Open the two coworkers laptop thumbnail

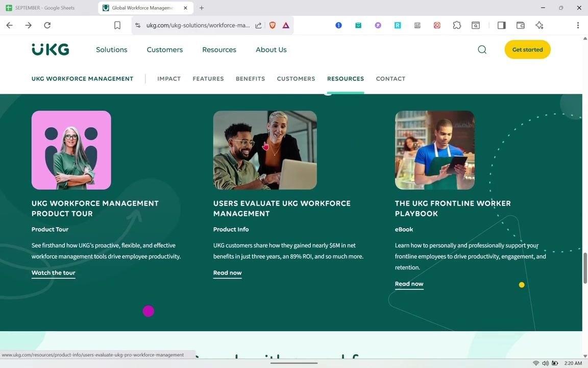(265, 150)
